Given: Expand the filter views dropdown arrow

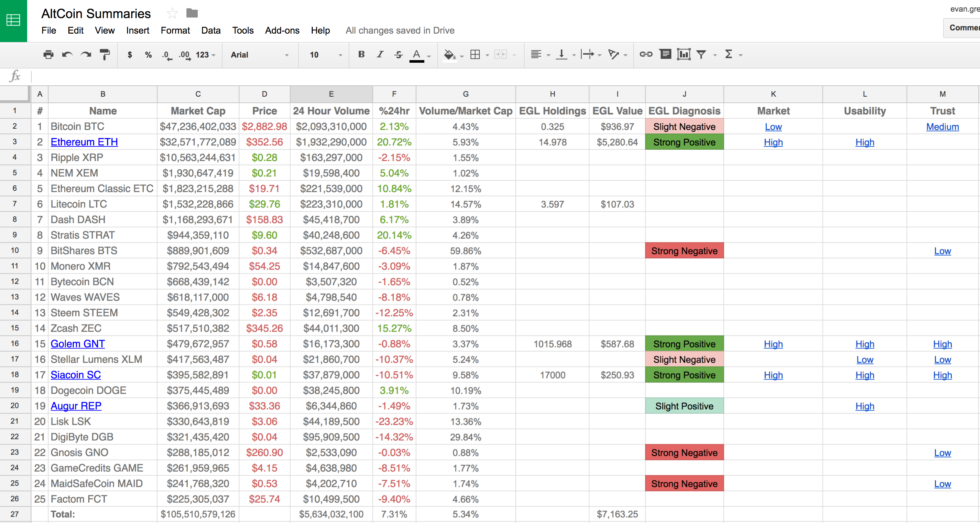Looking at the screenshot, I should 715,56.
